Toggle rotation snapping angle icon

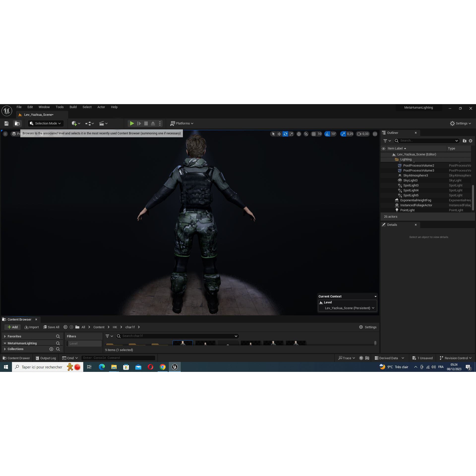click(327, 134)
